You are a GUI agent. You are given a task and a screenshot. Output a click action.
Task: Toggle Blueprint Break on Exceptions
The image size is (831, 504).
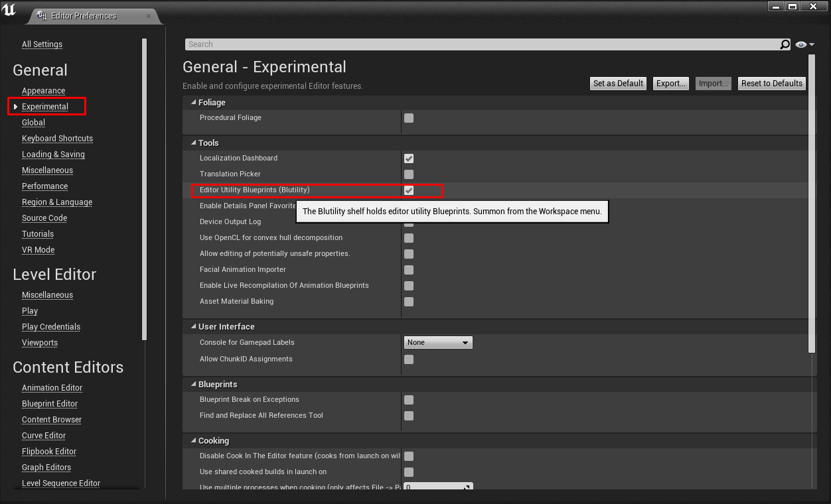[409, 400]
